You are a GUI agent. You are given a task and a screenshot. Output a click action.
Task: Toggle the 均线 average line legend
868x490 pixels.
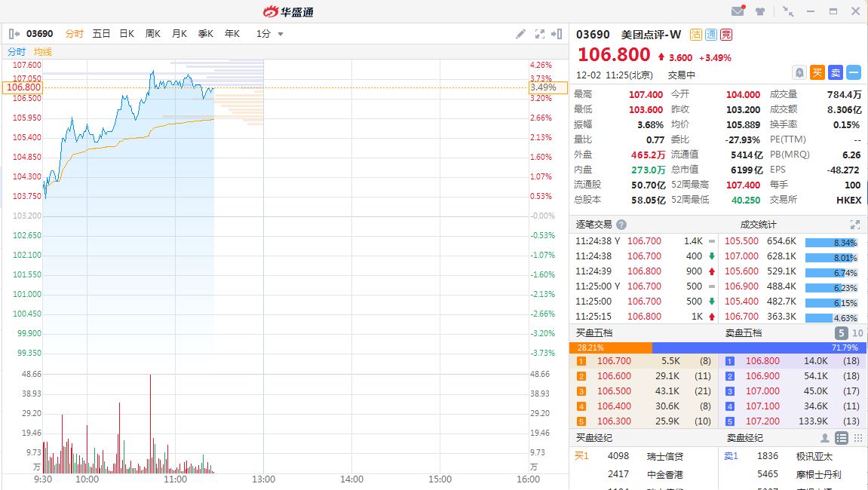pyautogui.click(x=43, y=51)
